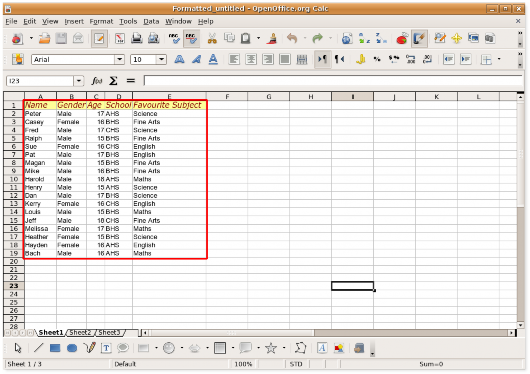This screenshot has height=374, width=530.
Task: Toggle the Edit File mode button
Action: (x=99, y=38)
